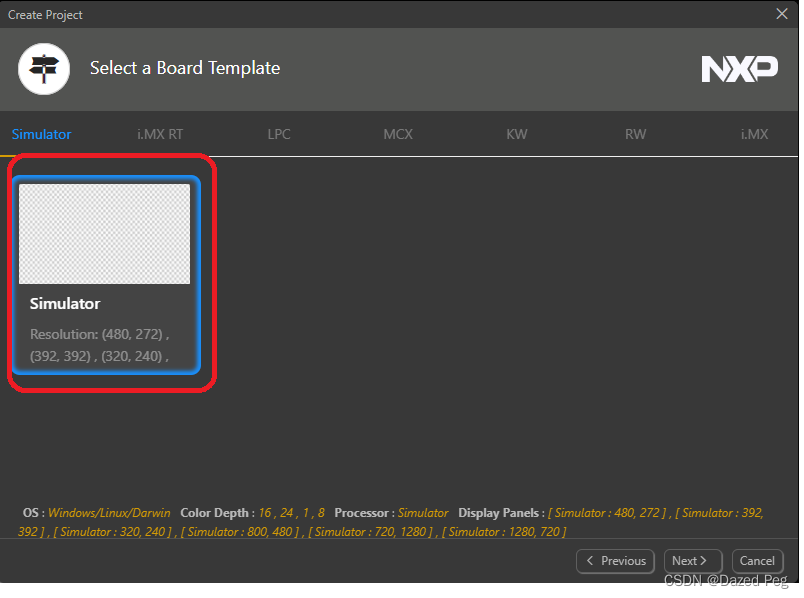Click the Color Depth value 16, 24, 1, 8
This screenshot has height=598, width=804.
point(291,513)
